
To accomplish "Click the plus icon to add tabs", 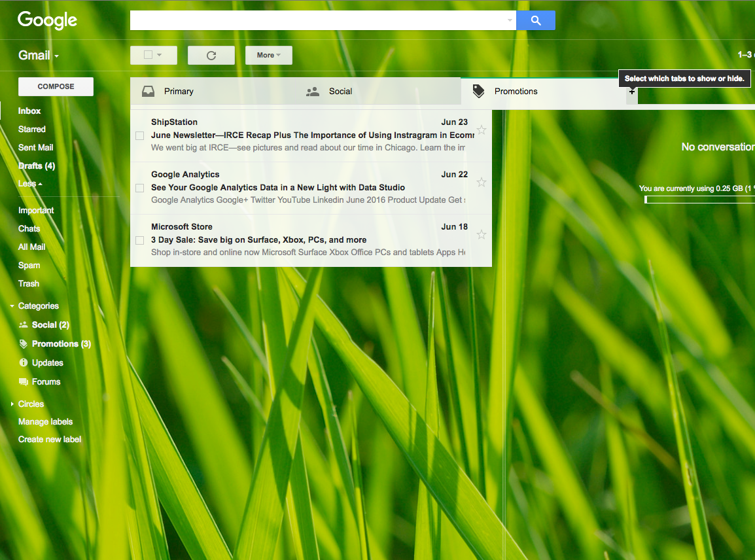I will [x=631, y=92].
